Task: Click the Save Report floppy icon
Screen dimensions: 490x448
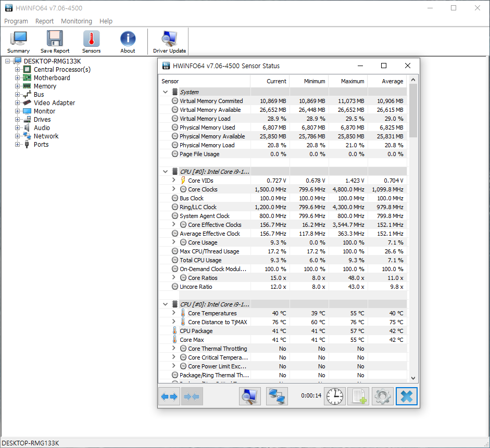Action: coord(55,42)
